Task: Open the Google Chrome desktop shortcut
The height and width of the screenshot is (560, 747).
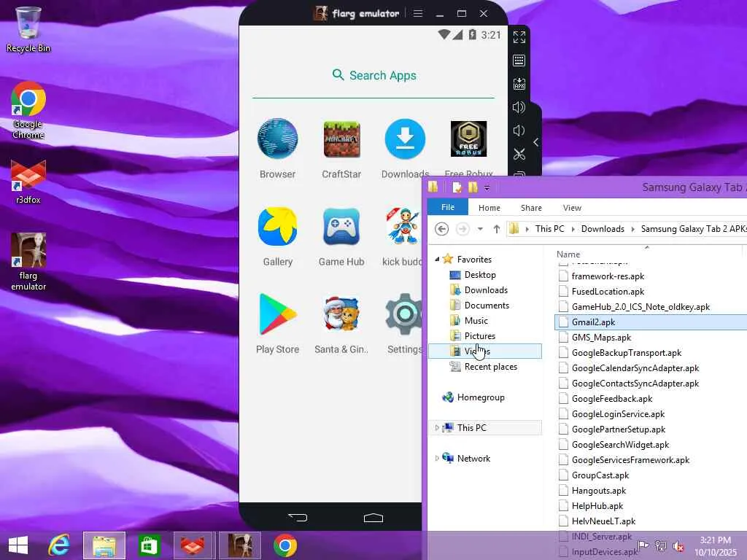Action: point(28,111)
